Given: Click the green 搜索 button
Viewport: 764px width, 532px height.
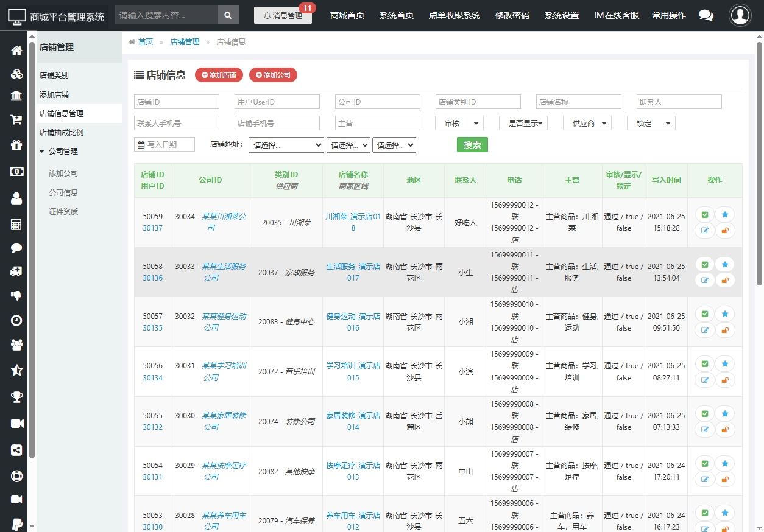Looking at the screenshot, I should (472, 145).
